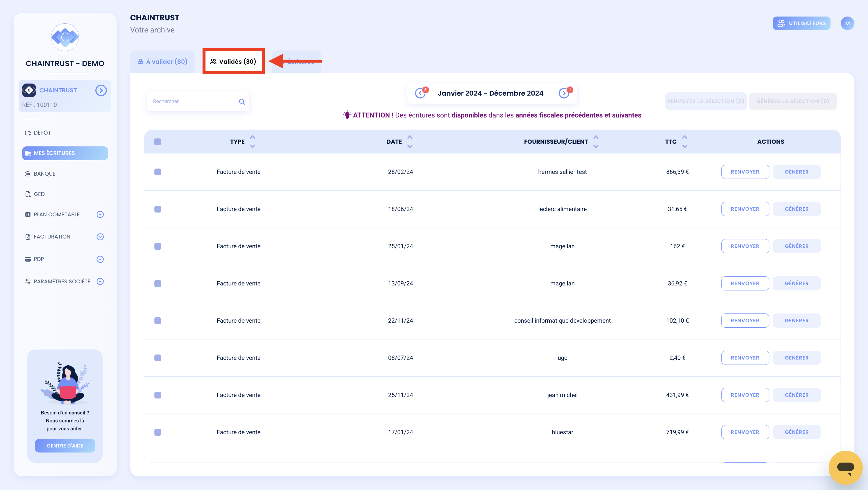
Task: Click GÉNÉRER for bluestar row
Action: pyautogui.click(x=797, y=432)
